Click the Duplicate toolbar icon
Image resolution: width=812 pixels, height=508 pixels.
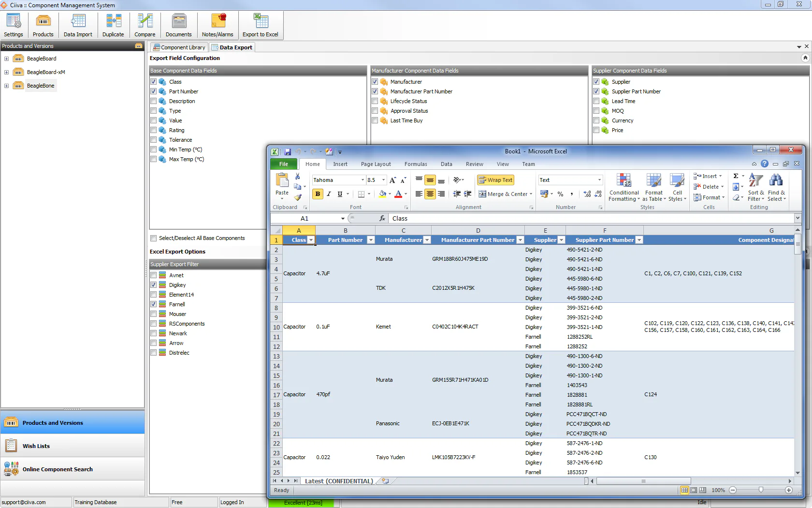coord(113,25)
